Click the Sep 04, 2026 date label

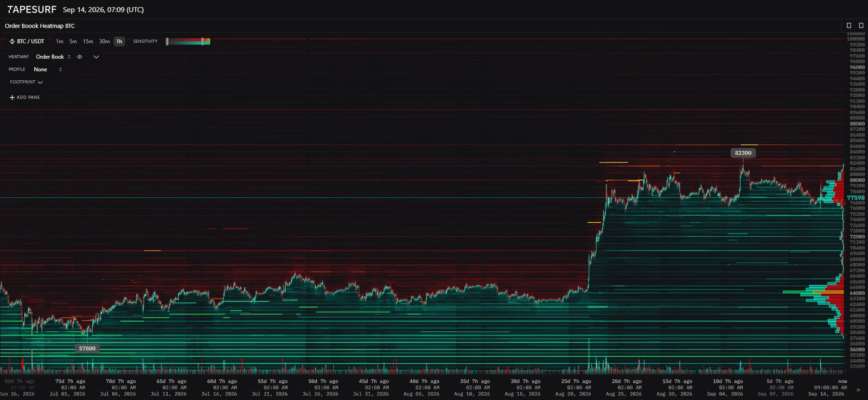[x=725, y=394]
